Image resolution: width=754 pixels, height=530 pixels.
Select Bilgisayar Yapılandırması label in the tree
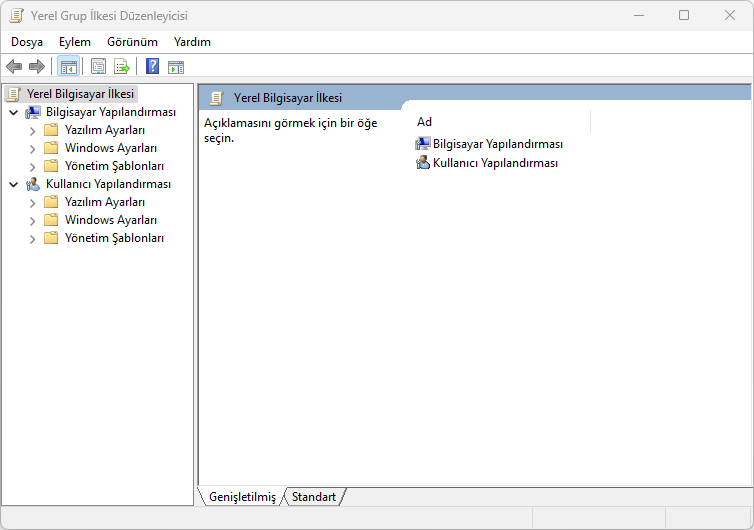coord(111,112)
